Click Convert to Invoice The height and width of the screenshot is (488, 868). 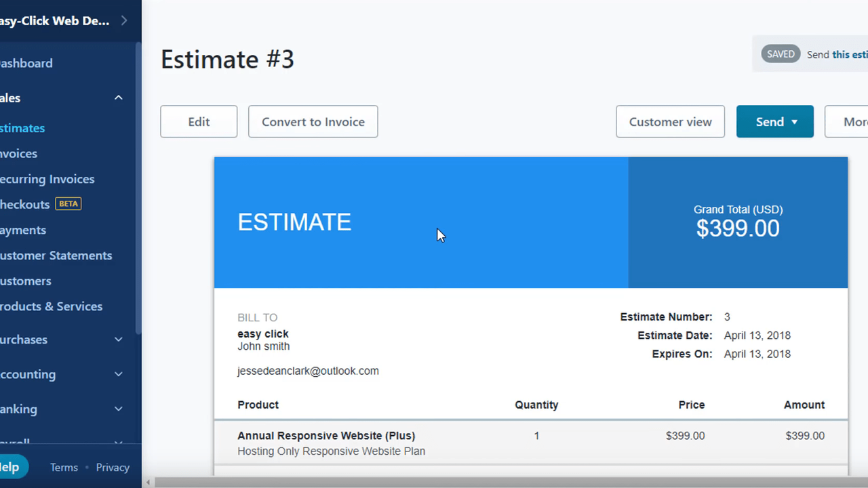click(x=313, y=121)
